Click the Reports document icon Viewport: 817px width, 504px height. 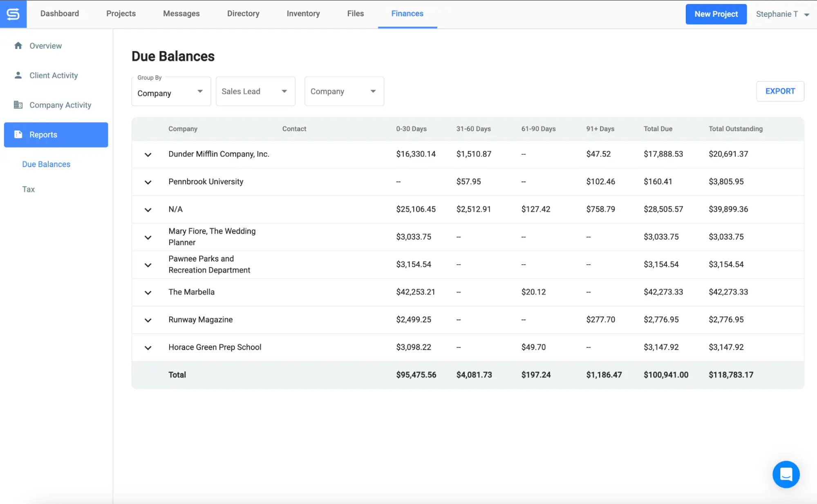coord(18,134)
